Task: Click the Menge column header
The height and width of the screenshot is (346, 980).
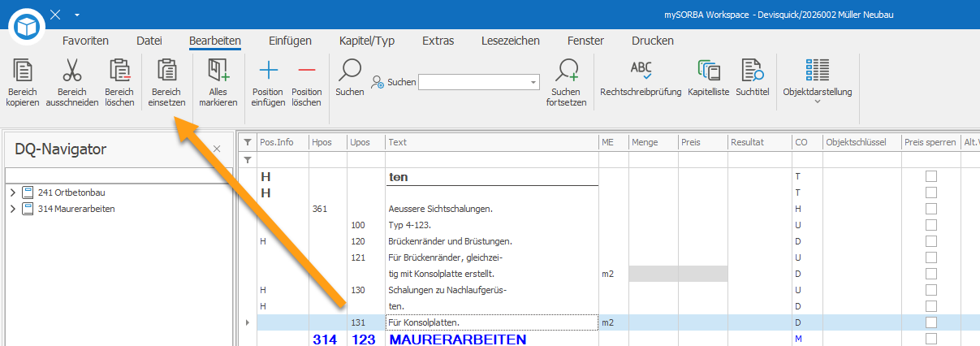Action: tap(654, 142)
